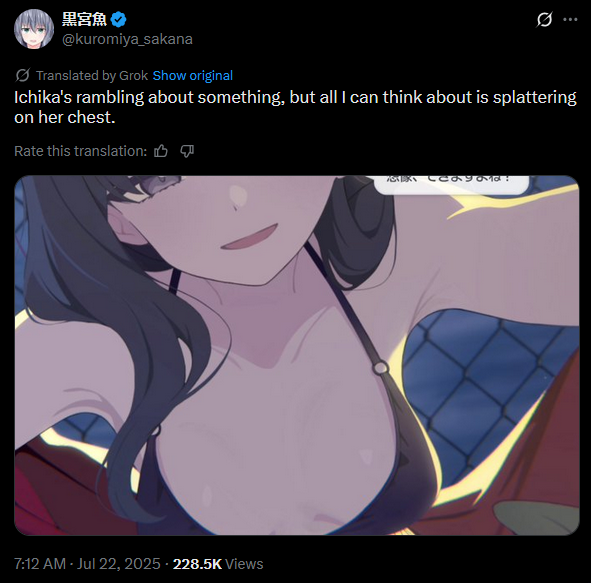Open the attached anime illustration
Viewport: 591px width, 583px height.
[x=297, y=355]
